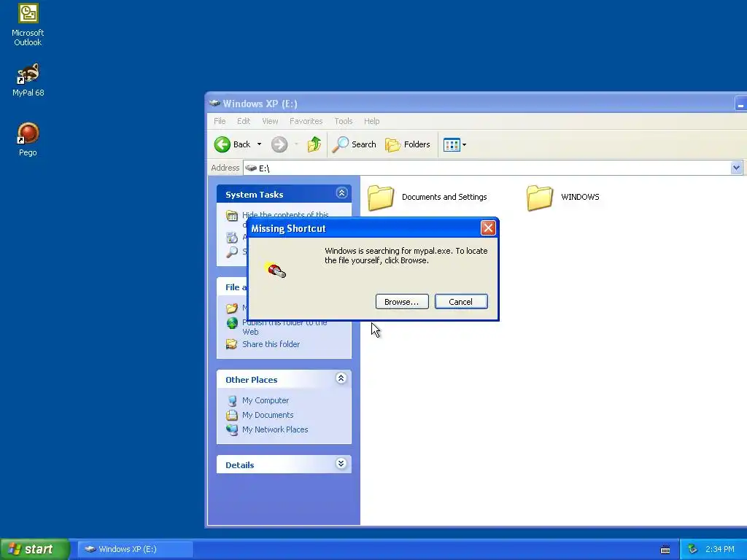The image size is (747, 560).
Task: Click the Missing Shortcut title bar
Action: click(x=373, y=228)
